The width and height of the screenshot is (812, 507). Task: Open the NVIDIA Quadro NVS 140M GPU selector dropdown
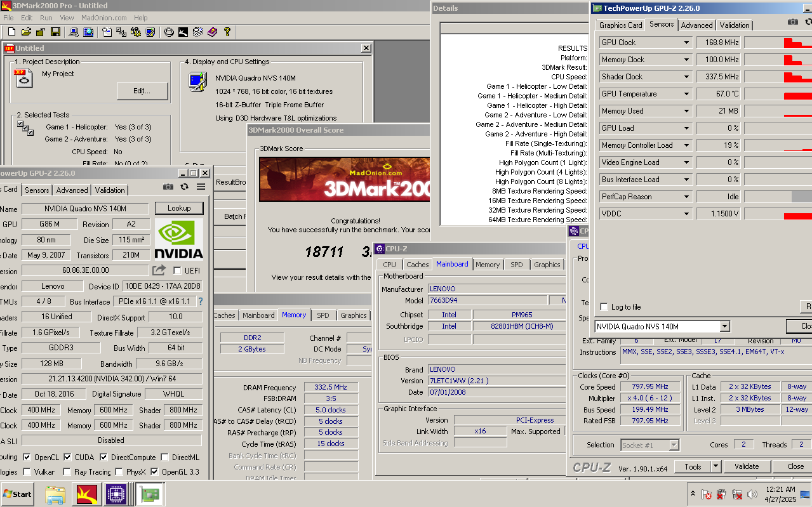(x=725, y=327)
